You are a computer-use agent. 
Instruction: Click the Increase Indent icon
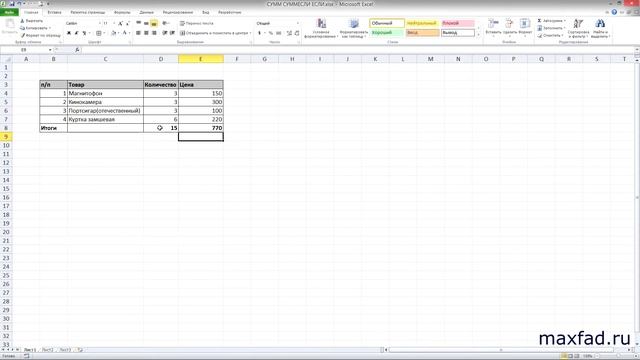coord(172,33)
